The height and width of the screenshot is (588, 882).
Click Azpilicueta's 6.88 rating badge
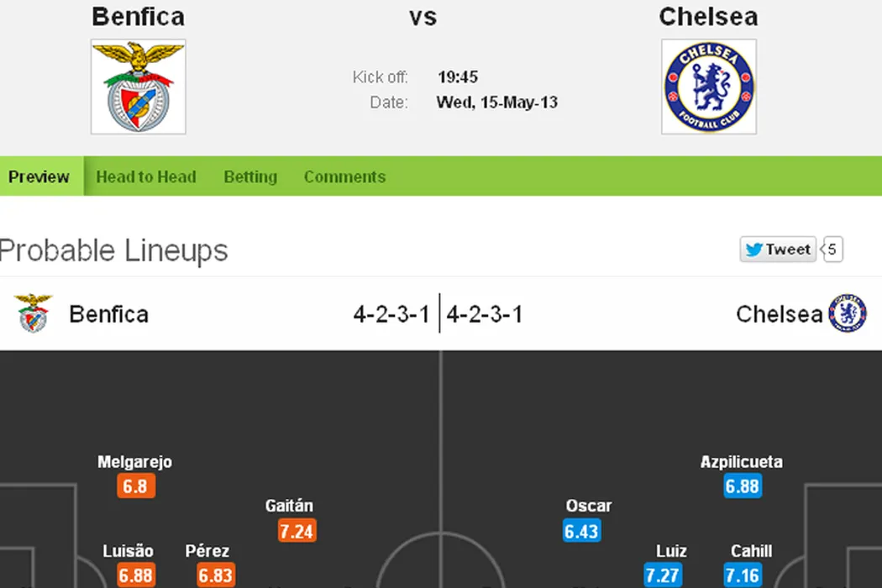[x=743, y=486]
